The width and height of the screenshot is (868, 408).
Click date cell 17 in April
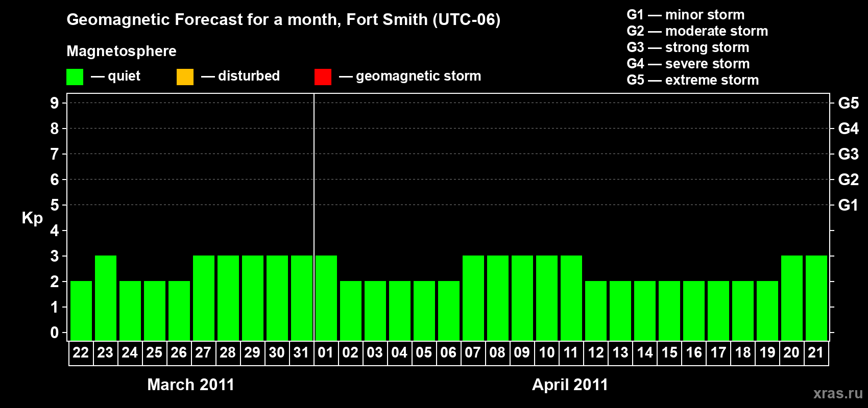718,353
